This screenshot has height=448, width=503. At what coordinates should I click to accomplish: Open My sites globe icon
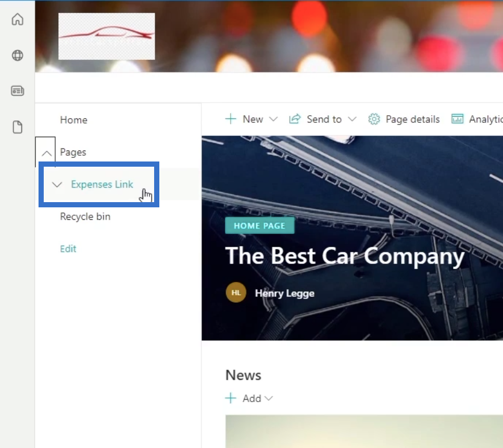coord(17,55)
